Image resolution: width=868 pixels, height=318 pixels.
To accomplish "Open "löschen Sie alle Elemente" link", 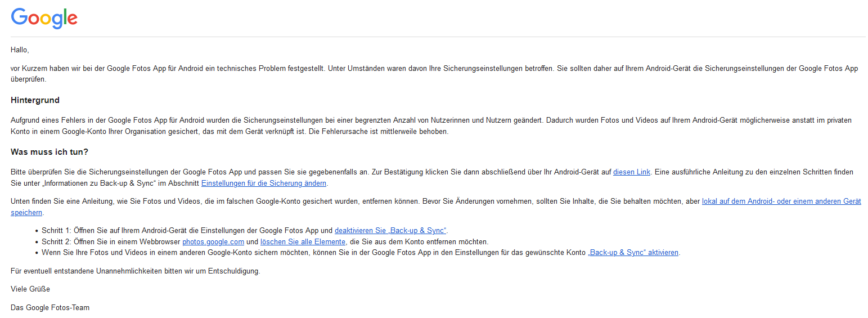I will [303, 241].
